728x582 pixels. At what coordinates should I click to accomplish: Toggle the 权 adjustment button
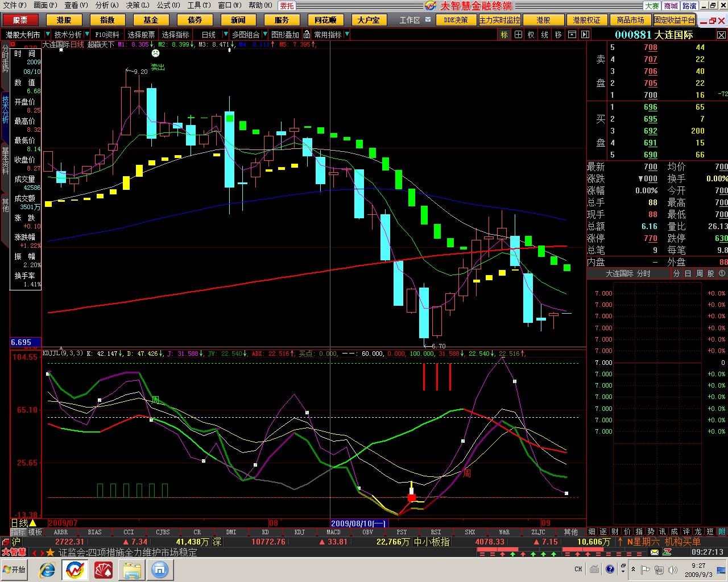point(531,35)
